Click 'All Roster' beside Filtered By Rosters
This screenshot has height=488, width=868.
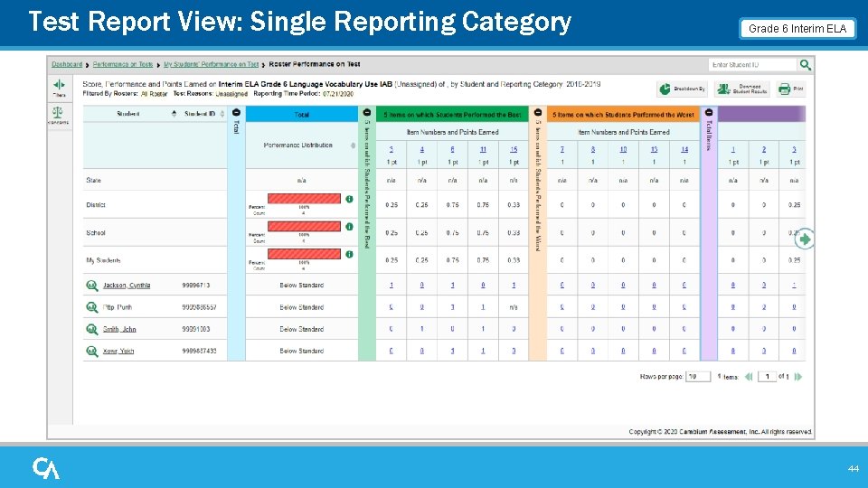pyautogui.click(x=154, y=93)
